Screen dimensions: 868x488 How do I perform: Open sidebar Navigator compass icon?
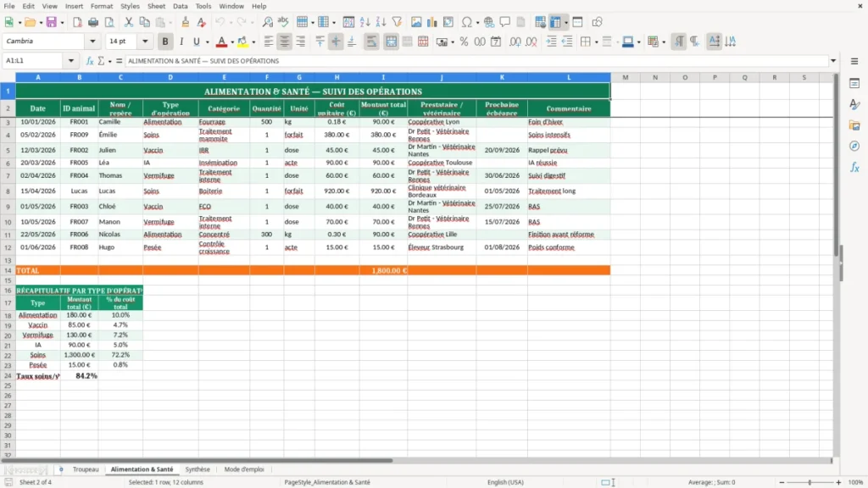[854, 146]
